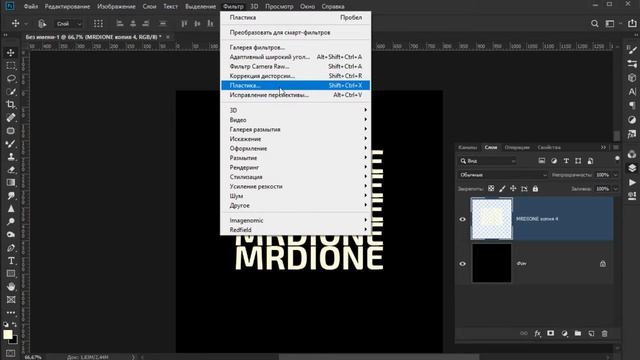This screenshot has width=640, height=360.
Task: Close the document tab with x
Action: [167, 37]
